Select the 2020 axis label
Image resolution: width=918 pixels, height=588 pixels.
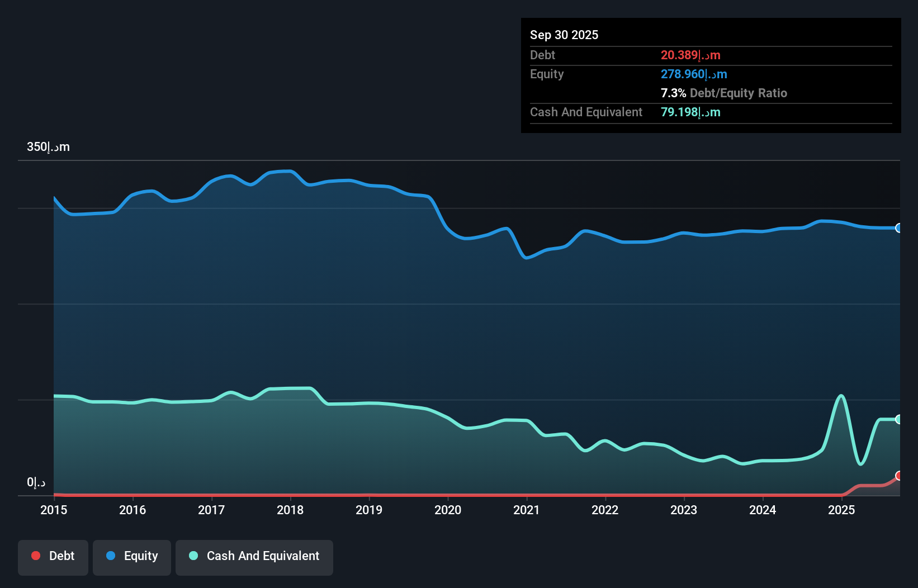pos(447,510)
